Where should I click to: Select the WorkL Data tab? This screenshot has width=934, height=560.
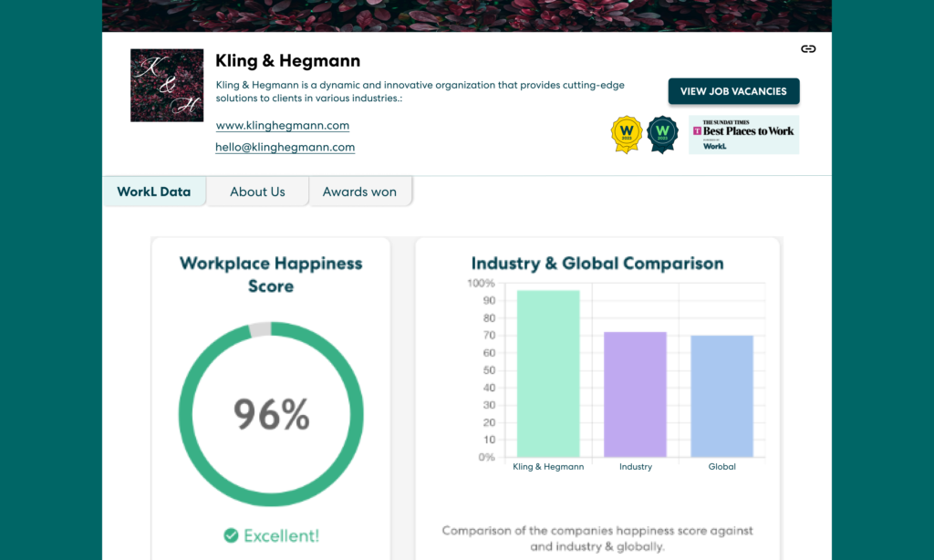154,192
